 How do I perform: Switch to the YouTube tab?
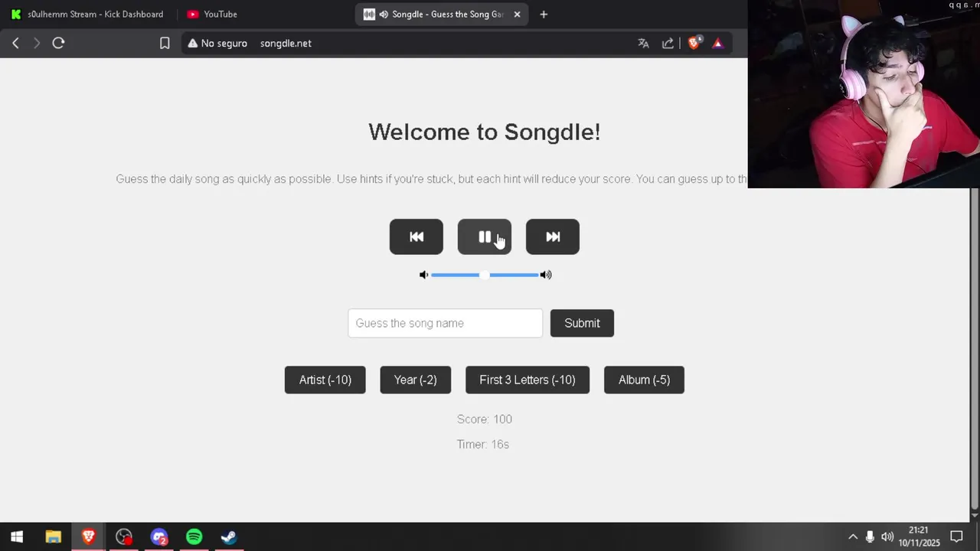(220, 14)
